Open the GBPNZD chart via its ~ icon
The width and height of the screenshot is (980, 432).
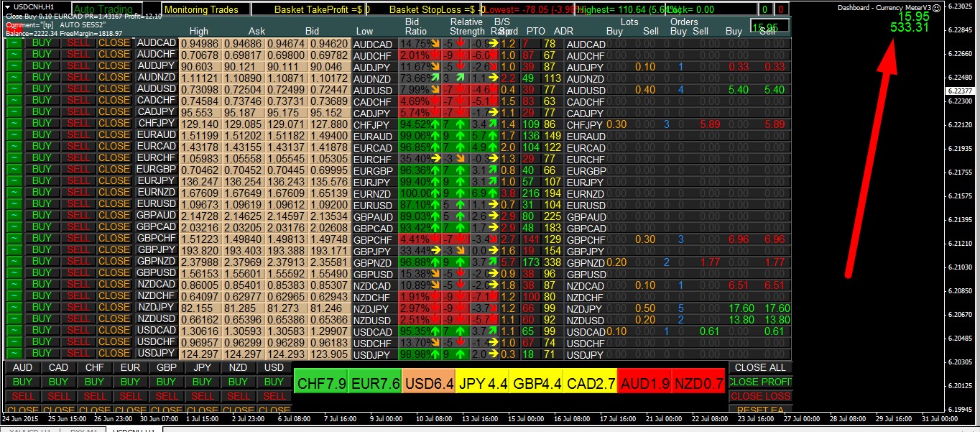click(14, 262)
